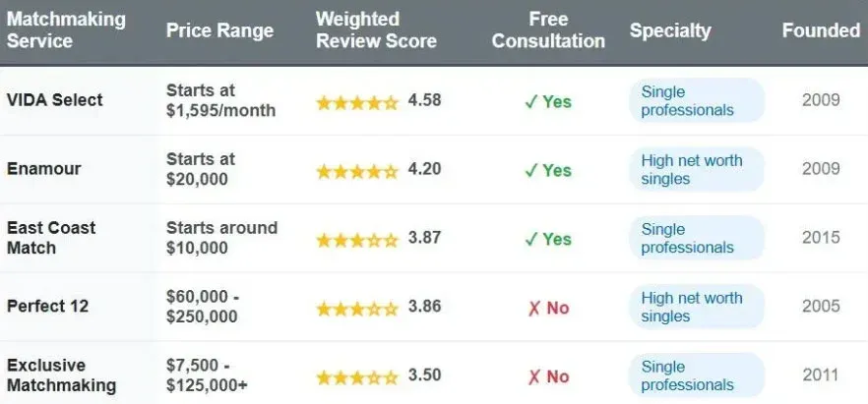This screenshot has width=868, height=404.
Task: Click Perfect 12 star rating icons
Action: (356, 308)
